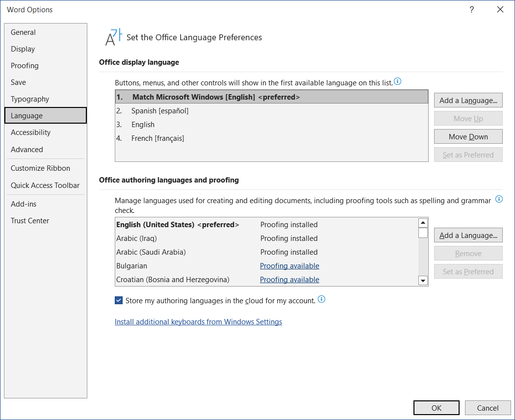The width and height of the screenshot is (515, 420).
Task: Click Set as Preferred for display language
Action: (468, 155)
